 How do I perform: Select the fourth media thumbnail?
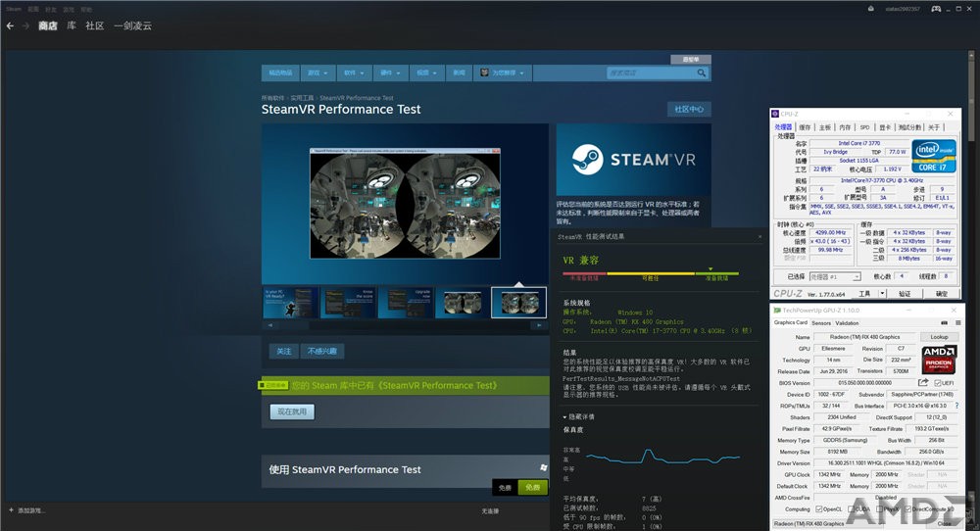click(463, 303)
